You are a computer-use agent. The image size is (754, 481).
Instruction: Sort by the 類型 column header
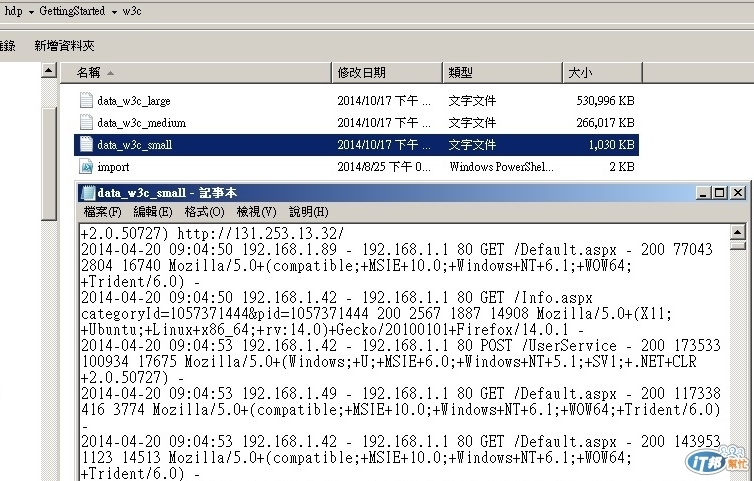[503, 73]
